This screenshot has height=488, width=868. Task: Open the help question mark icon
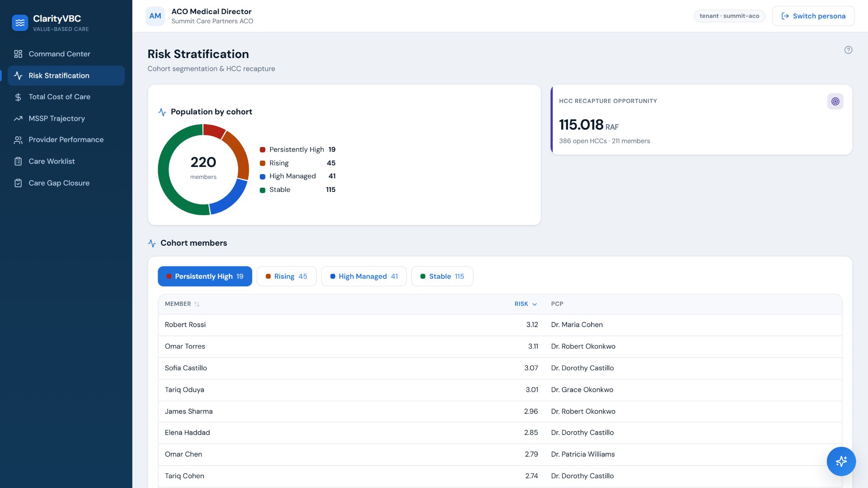tap(848, 50)
